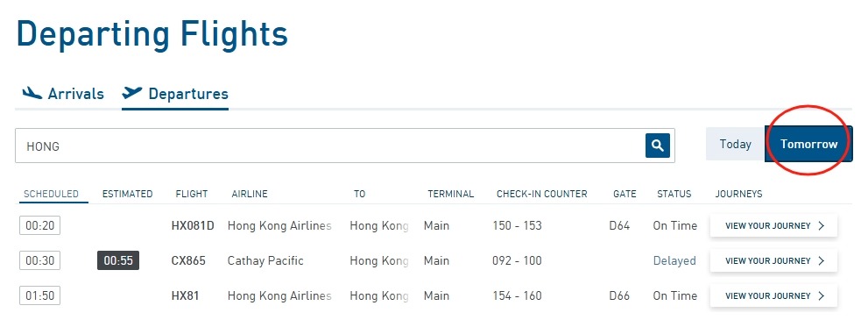Select the 00:55 estimated time badge

pos(118,260)
